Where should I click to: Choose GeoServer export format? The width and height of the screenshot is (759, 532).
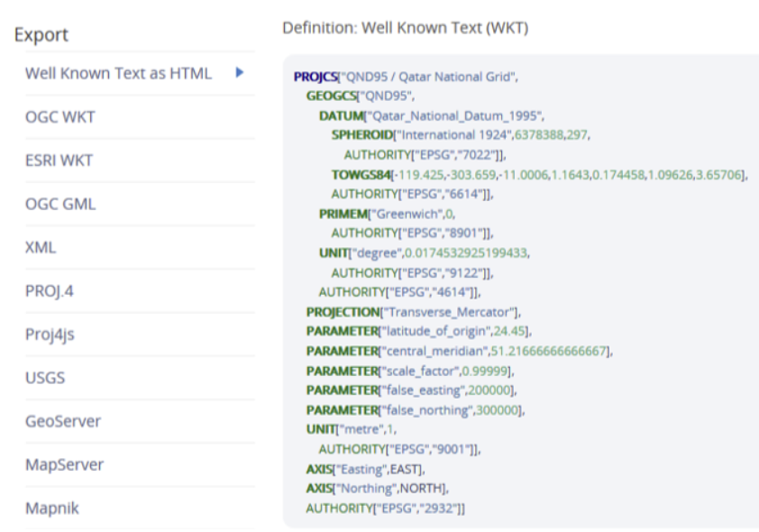click(x=63, y=421)
